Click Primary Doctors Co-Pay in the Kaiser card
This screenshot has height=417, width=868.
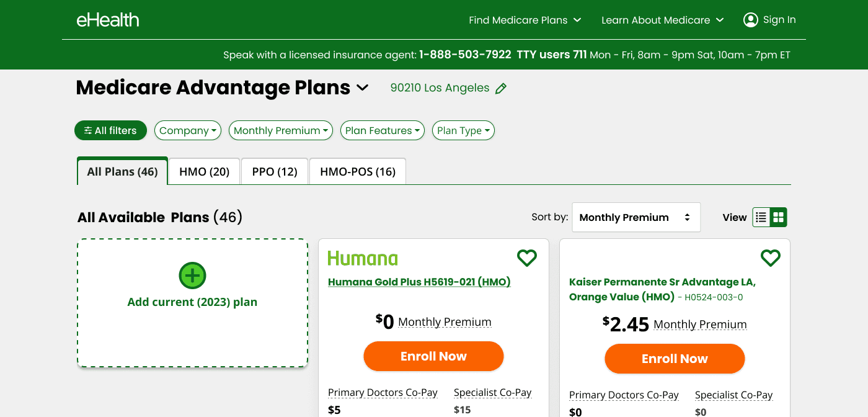click(x=624, y=395)
